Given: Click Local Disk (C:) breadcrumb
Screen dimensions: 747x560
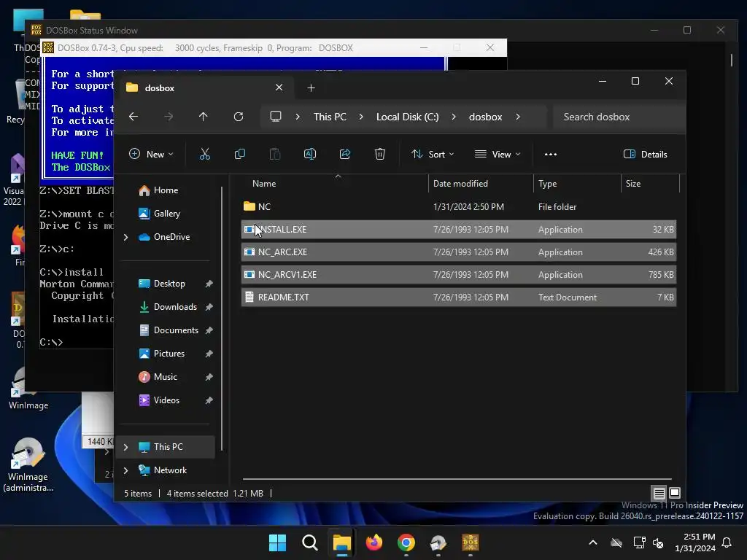Looking at the screenshot, I should (407, 117).
